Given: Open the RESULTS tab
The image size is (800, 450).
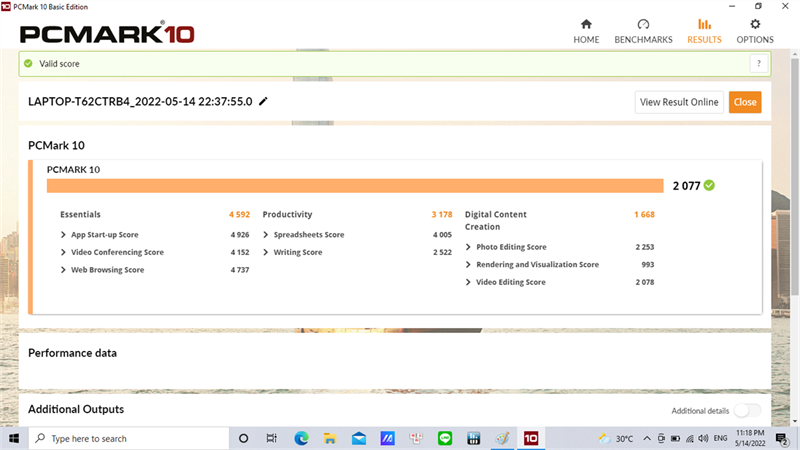Looking at the screenshot, I should coord(704,31).
